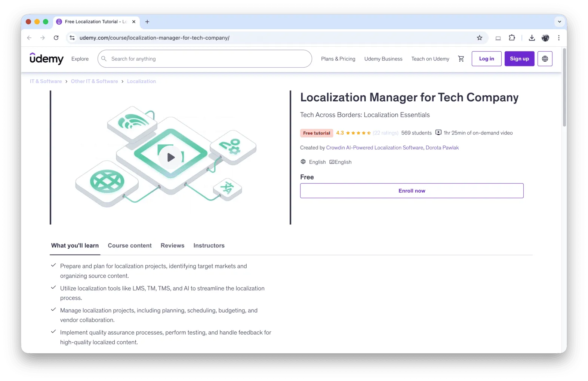Screen dimensions: 588x381
Task: Open the Explore menu
Action: (x=80, y=59)
